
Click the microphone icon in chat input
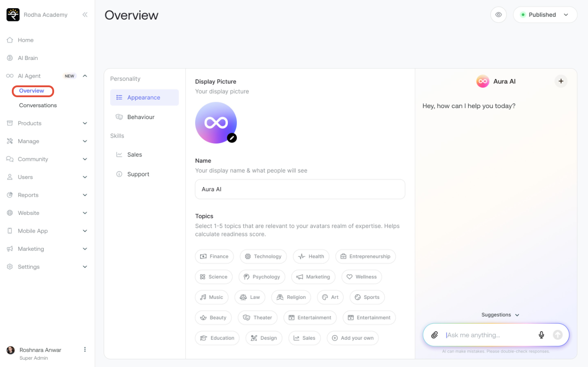tap(541, 335)
